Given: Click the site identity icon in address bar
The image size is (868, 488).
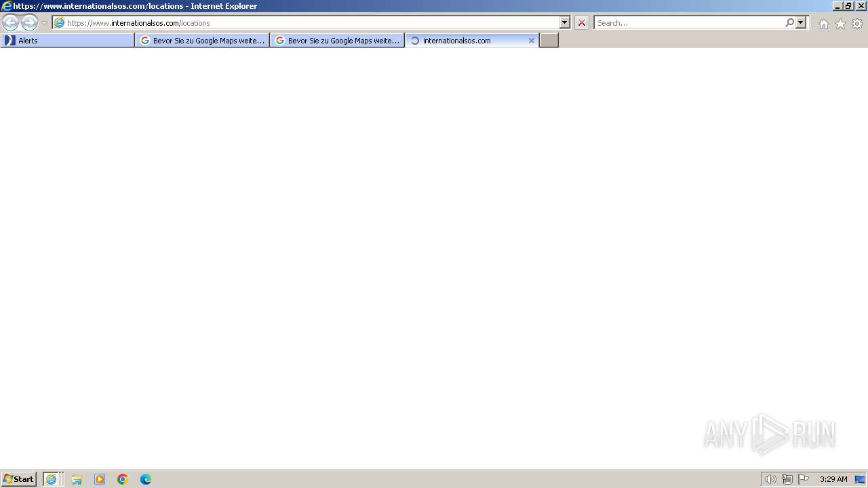Looking at the screenshot, I should 59,22.
